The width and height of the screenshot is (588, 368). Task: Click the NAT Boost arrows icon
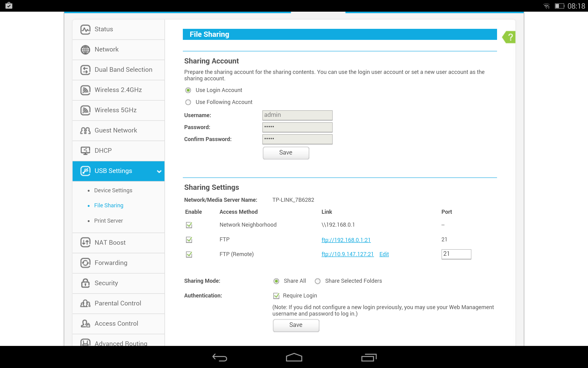pos(85,243)
